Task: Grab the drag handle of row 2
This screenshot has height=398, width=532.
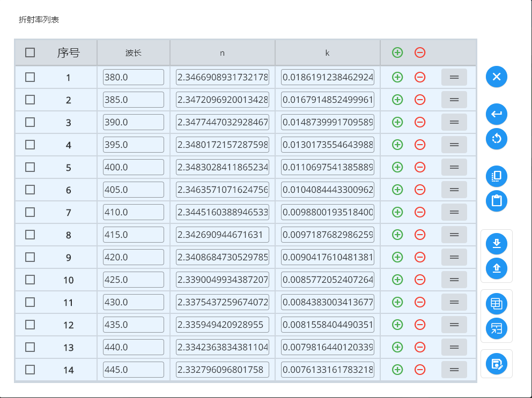Action: [454, 99]
